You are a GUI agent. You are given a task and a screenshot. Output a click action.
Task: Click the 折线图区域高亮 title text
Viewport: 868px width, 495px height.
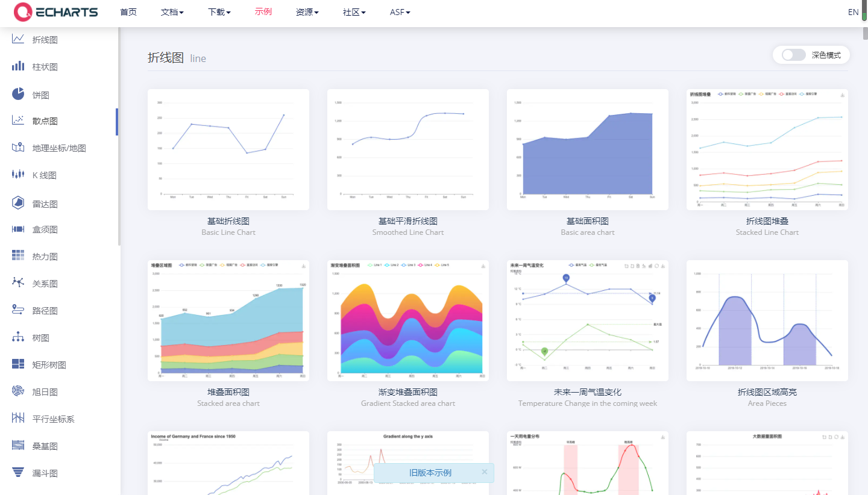pos(767,392)
